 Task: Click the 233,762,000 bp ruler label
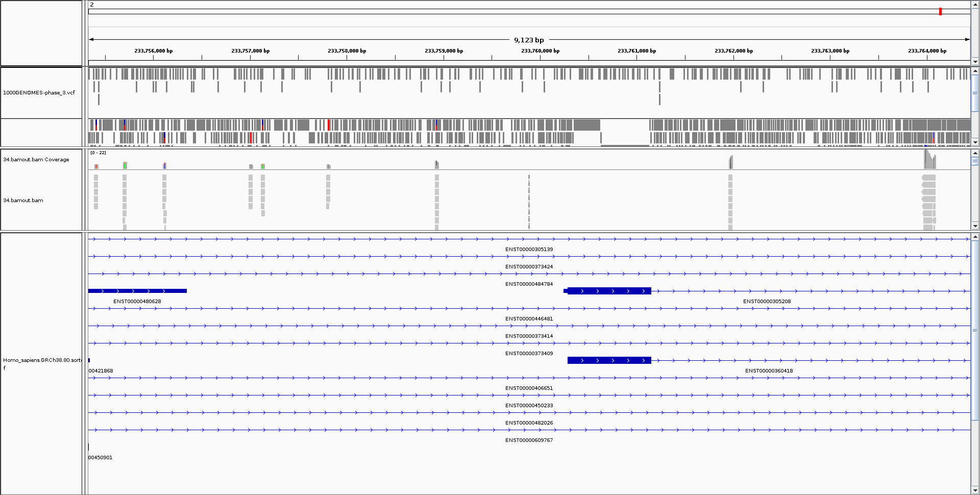[733, 51]
